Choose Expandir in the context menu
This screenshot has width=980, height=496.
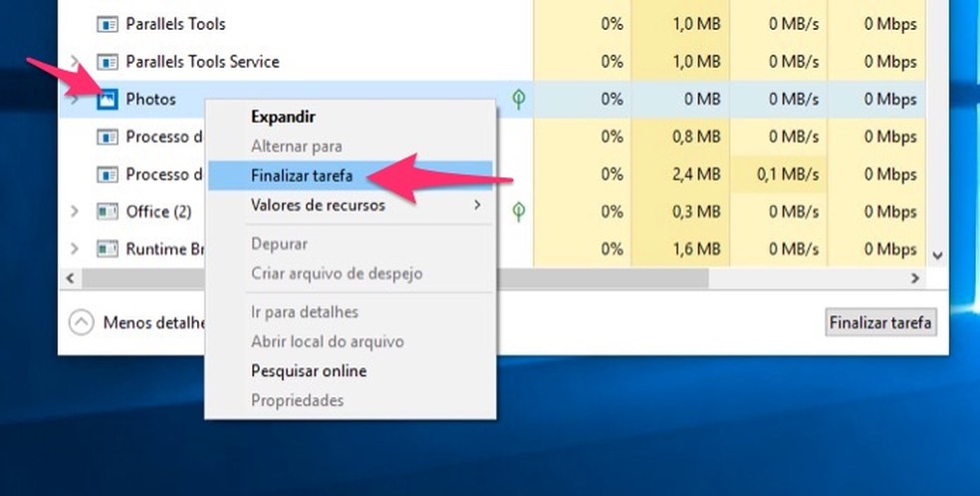350,117
